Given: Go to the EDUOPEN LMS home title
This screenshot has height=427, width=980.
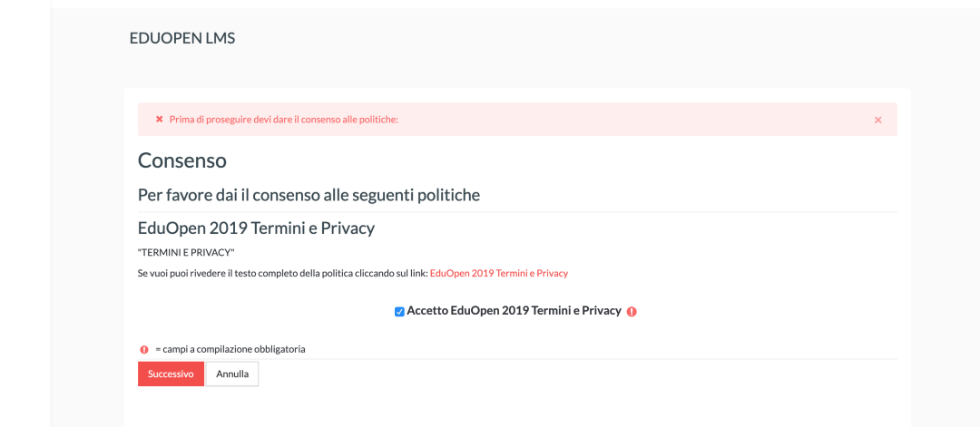Looking at the screenshot, I should tap(182, 38).
